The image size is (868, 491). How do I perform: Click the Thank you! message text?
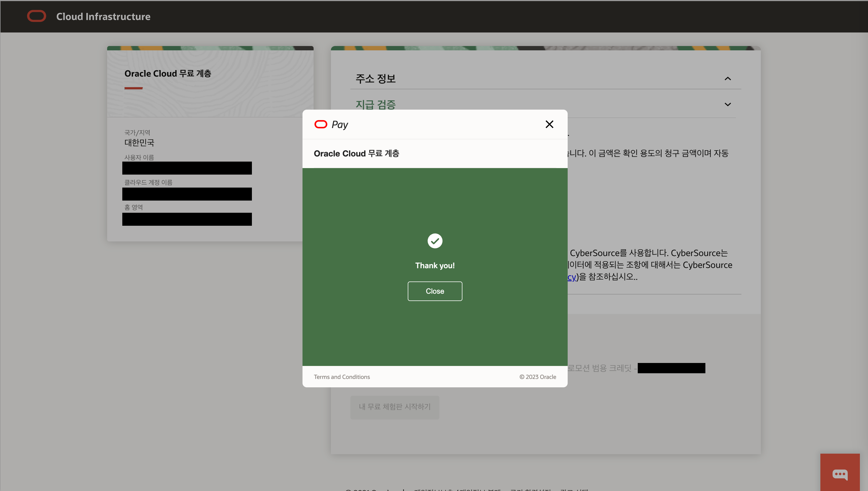coord(435,266)
